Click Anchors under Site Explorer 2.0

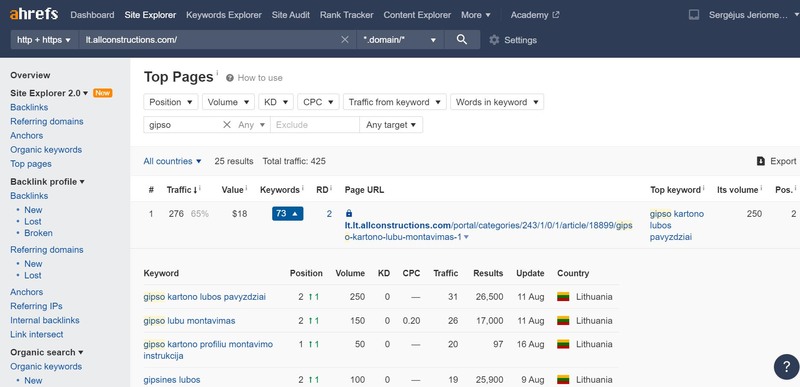pos(27,136)
